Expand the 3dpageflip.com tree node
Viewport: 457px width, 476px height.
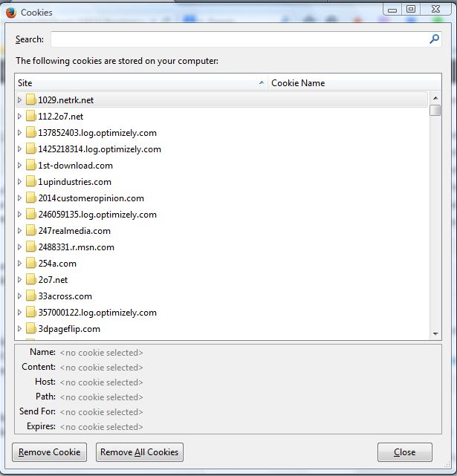pyautogui.click(x=19, y=329)
